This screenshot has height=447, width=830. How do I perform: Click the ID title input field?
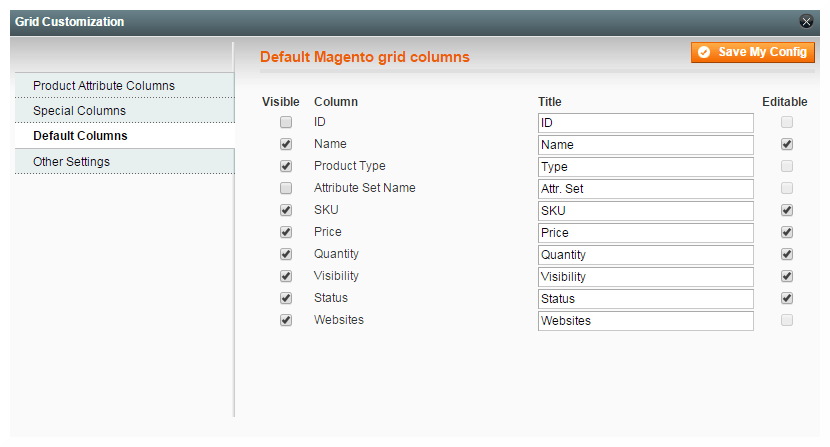(645, 123)
